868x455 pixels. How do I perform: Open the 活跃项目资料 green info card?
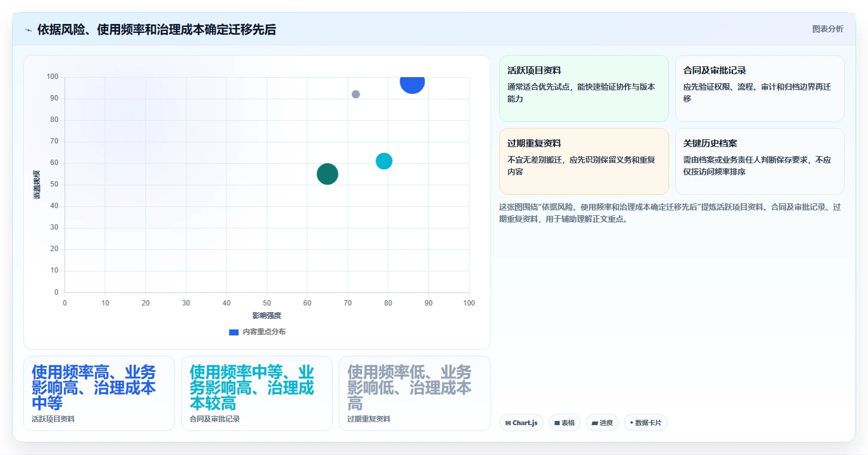click(584, 88)
